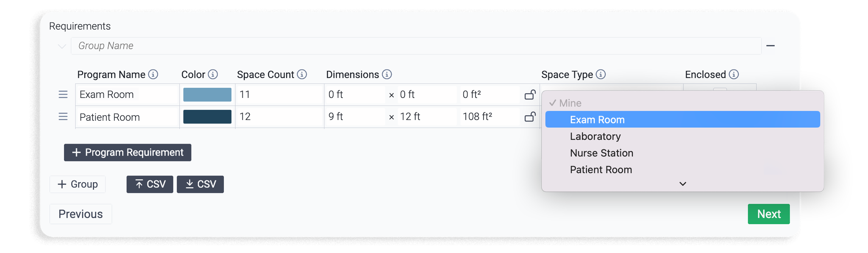Viewport: 868px width, 253px height.
Task: Click the Program Name info icon
Action: click(153, 75)
